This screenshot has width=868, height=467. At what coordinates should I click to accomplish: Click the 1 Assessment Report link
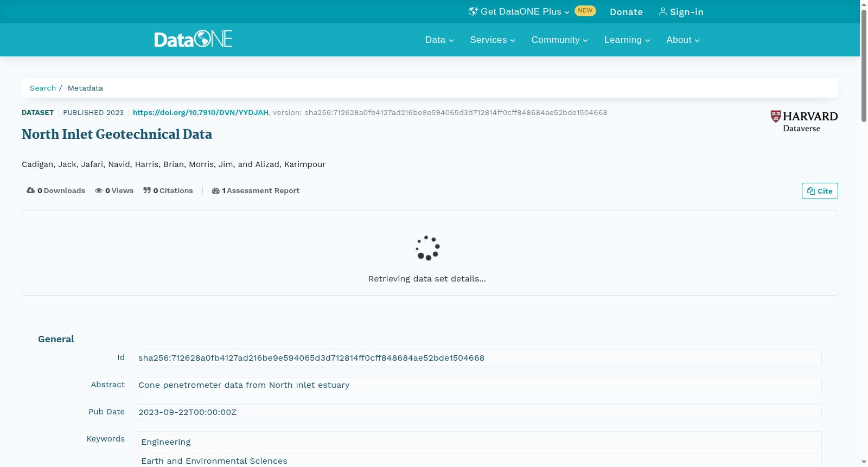(x=256, y=190)
